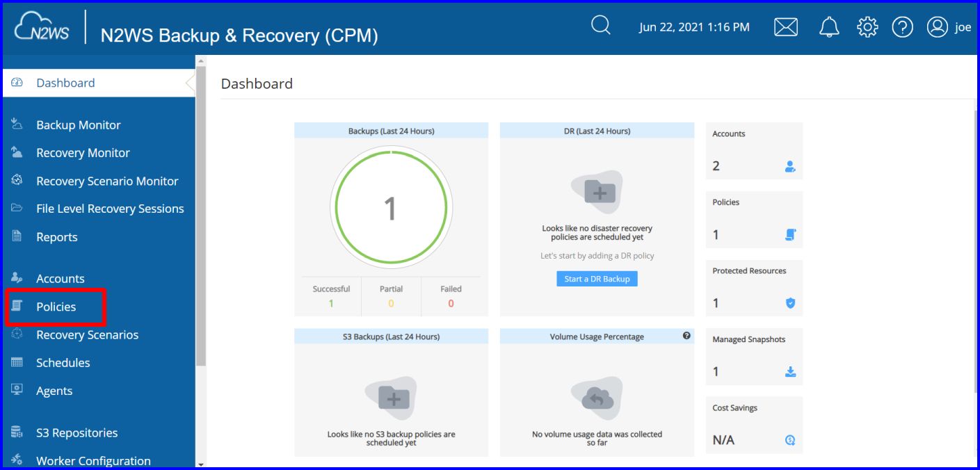This screenshot has width=980, height=470.
Task: Click the Jun 22, 2021 timestamp
Action: (694, 27)
